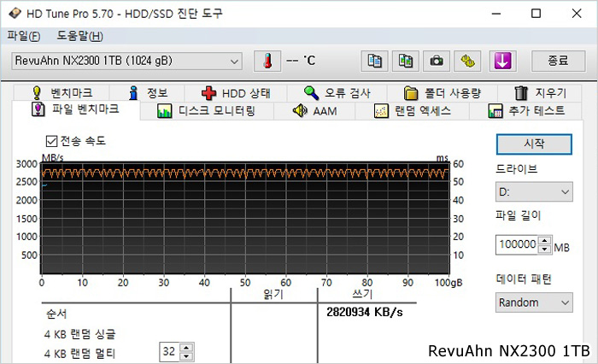The image size is (598, 364).
Task: Switch to the HDD 상태 tab
Action: point(236,93)
